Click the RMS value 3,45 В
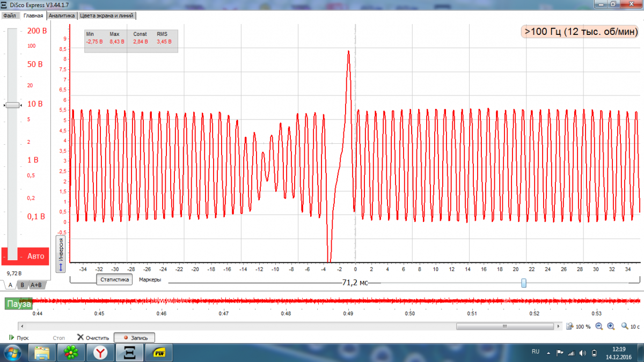Viewport: 644px width, 362px height. (x=164, y=41)
